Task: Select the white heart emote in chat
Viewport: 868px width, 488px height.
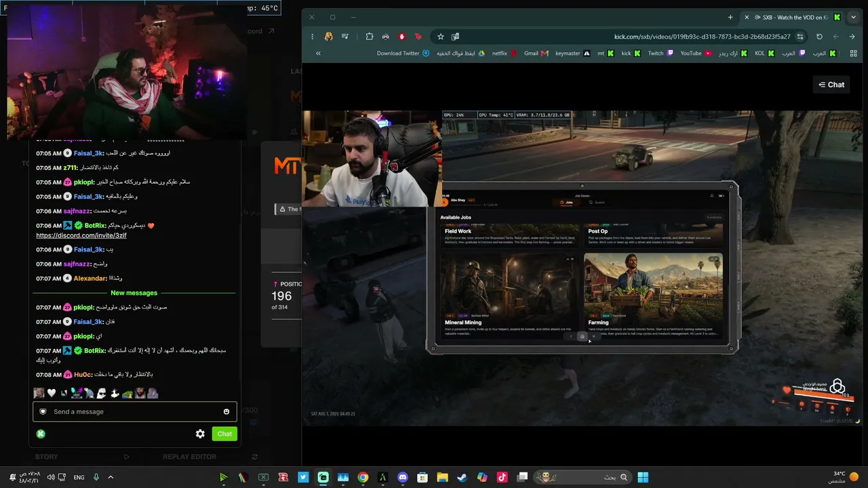Action: pyautogui.click(x=51, y=393)
